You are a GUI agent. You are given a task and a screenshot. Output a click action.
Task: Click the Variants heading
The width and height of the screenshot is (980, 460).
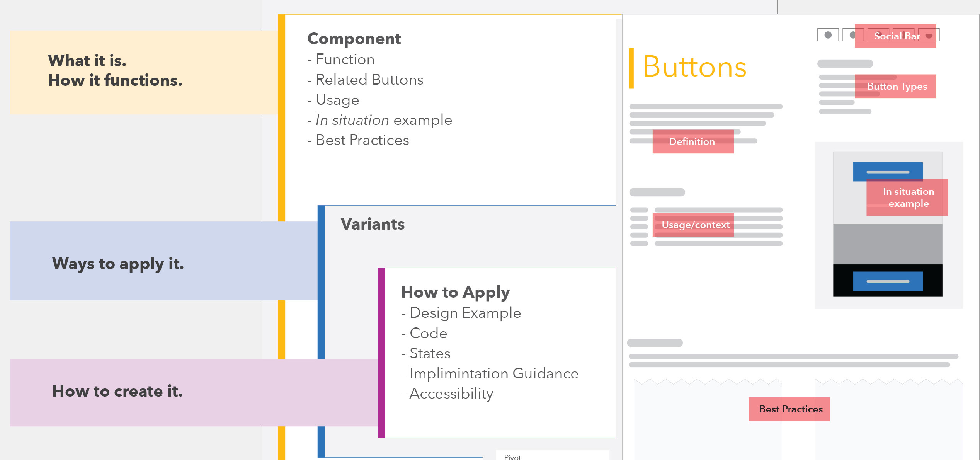pos(373,224)
